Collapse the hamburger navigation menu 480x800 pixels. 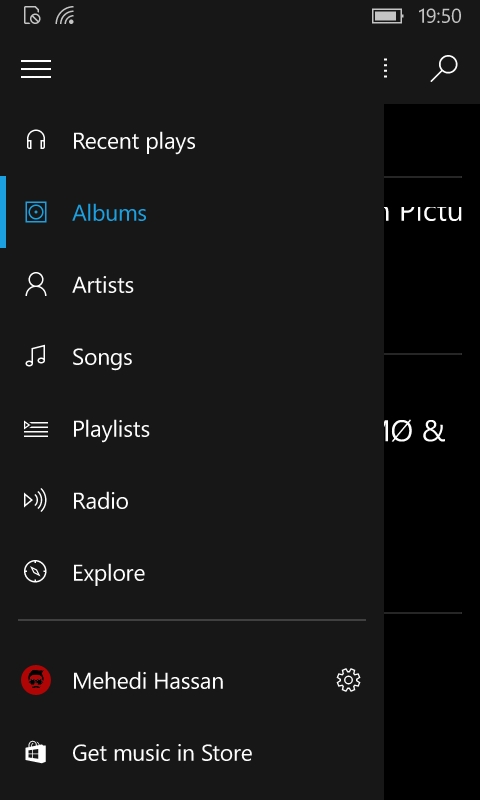(36, 69)
